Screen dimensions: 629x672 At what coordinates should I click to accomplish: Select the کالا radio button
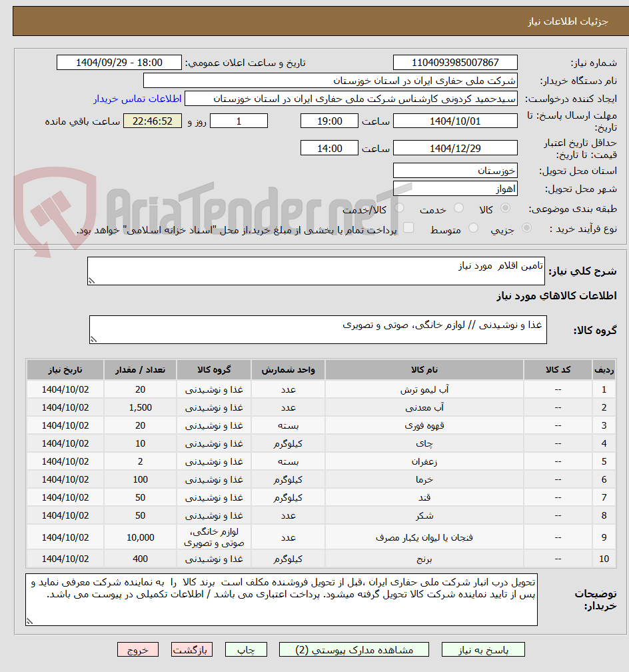506,208
